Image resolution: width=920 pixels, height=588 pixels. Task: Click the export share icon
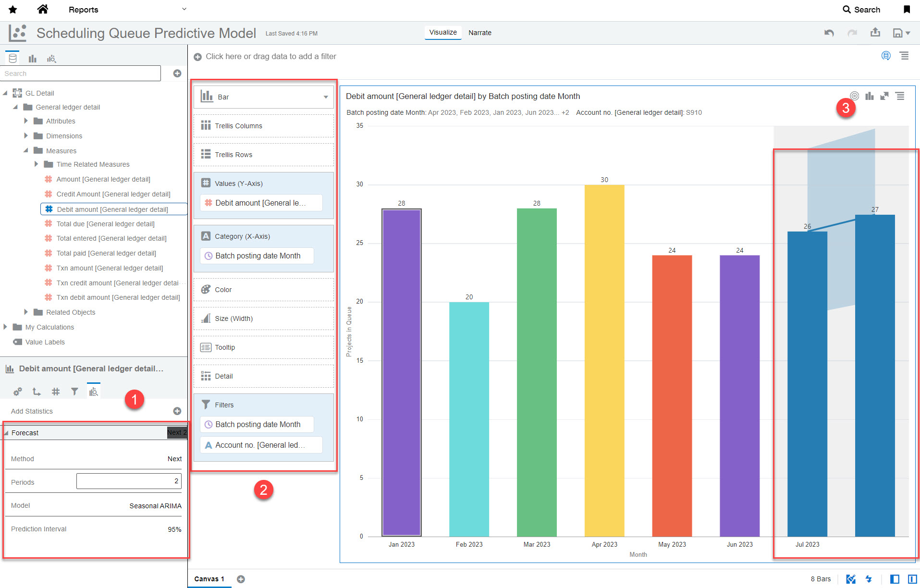(875, 32)
